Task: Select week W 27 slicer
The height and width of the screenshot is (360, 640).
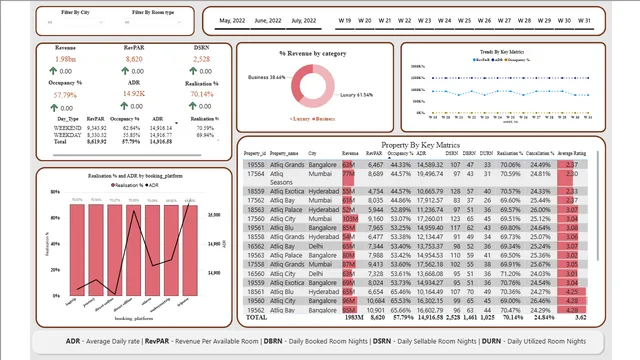Action: (x=504, y=21)
